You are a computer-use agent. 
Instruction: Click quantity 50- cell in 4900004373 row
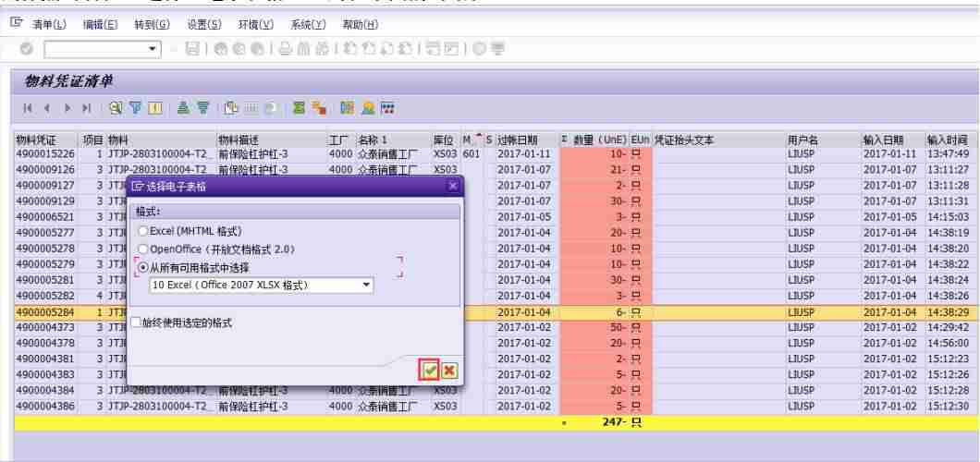pos(595,327)
